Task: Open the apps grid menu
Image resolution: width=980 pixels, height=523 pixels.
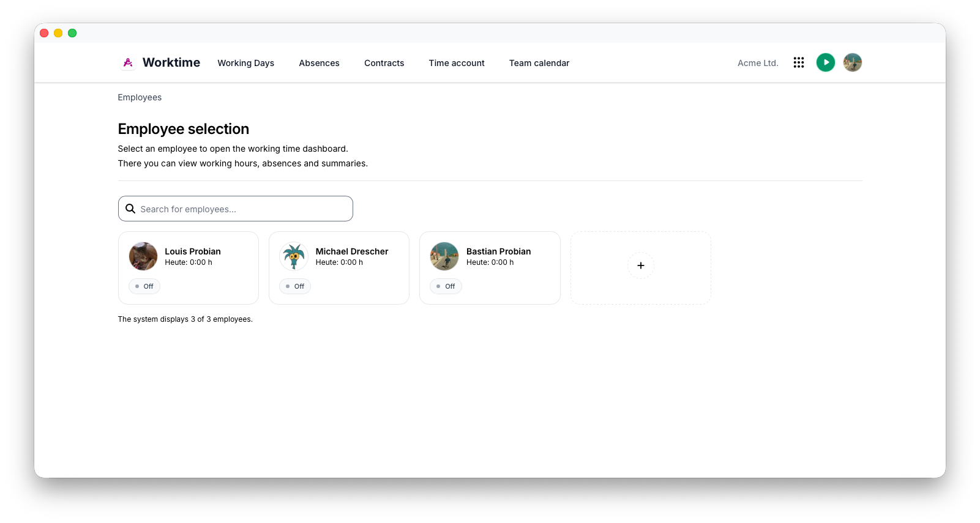Action: (799, 62)
